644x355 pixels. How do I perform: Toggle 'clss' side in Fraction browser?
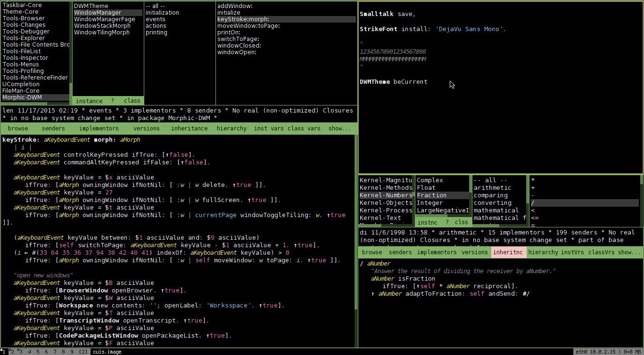[x=461, y=222]
